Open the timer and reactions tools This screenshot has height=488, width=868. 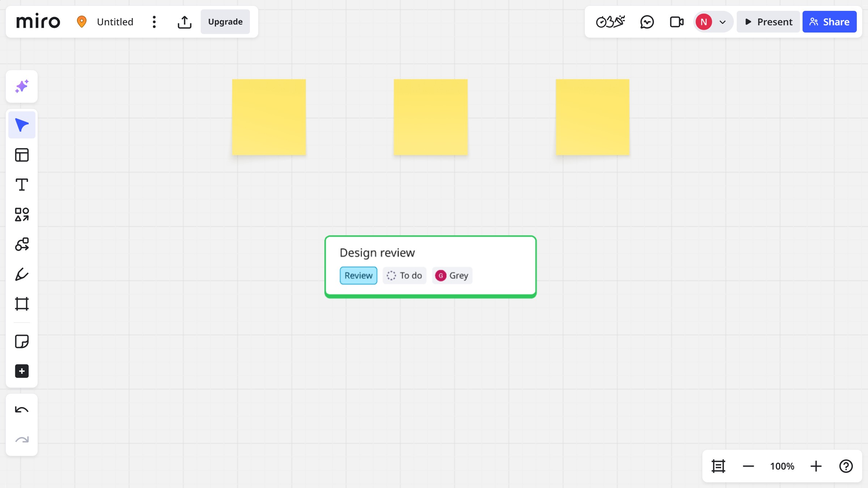pos(611,22)
